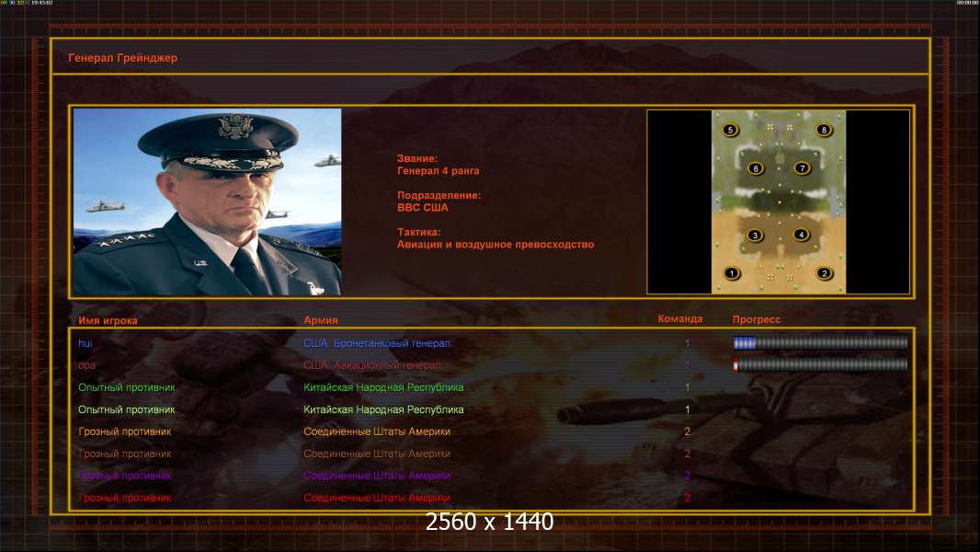This screenshot has width=980, height=552.
Task: Click team number in the purple player row
Action: pyautogui.click(x=688, y=476)
